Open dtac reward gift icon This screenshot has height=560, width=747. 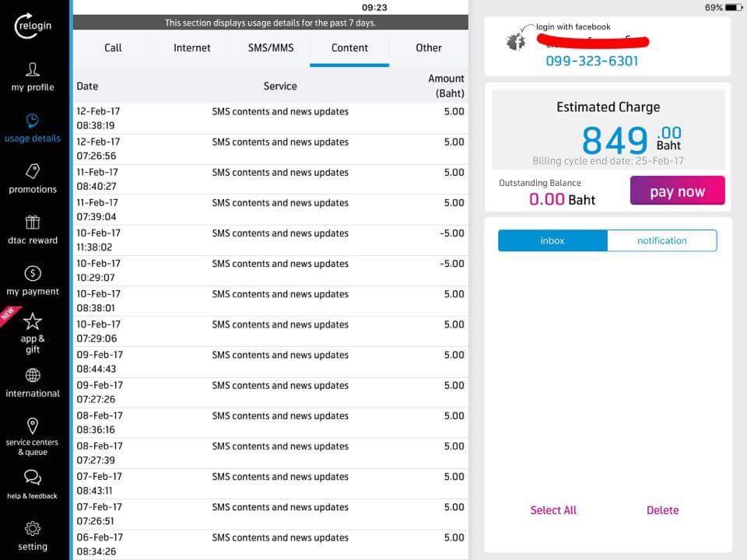pyautogui.click(x=33, y=222)
